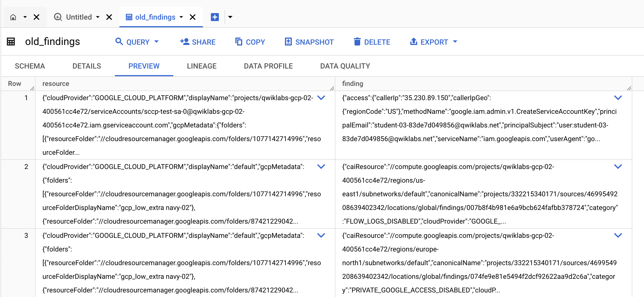This screenshot has width=644, height=297.
Task: Click the Snapshot icon
Action: coord(289,42)
